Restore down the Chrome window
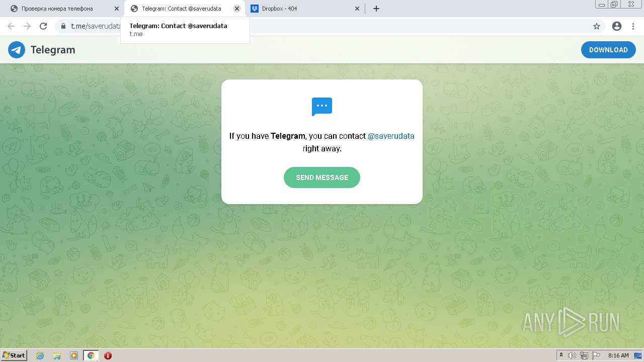 [614, 4]
